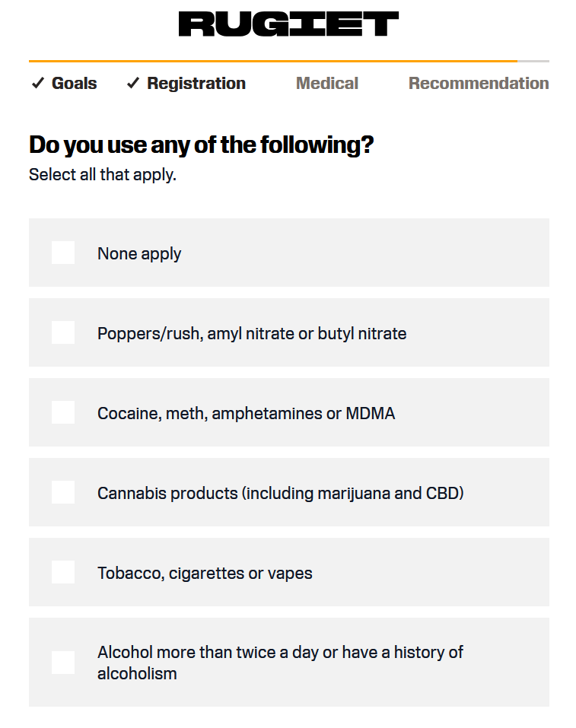Choose the Poppers/rush, amyl nitrate option row
Viewport: 576px width, 728px height.
tap(289, 332)
